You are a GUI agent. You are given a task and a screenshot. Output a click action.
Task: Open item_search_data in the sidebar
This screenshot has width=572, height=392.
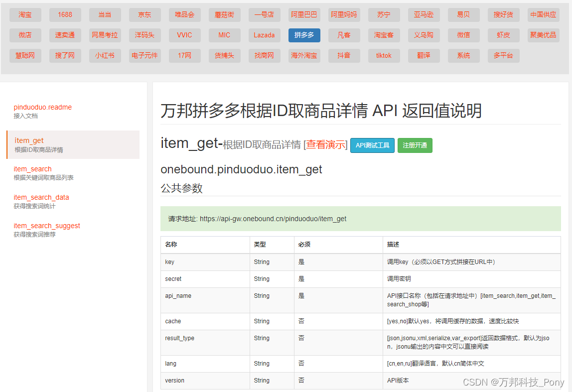(41, 197)
